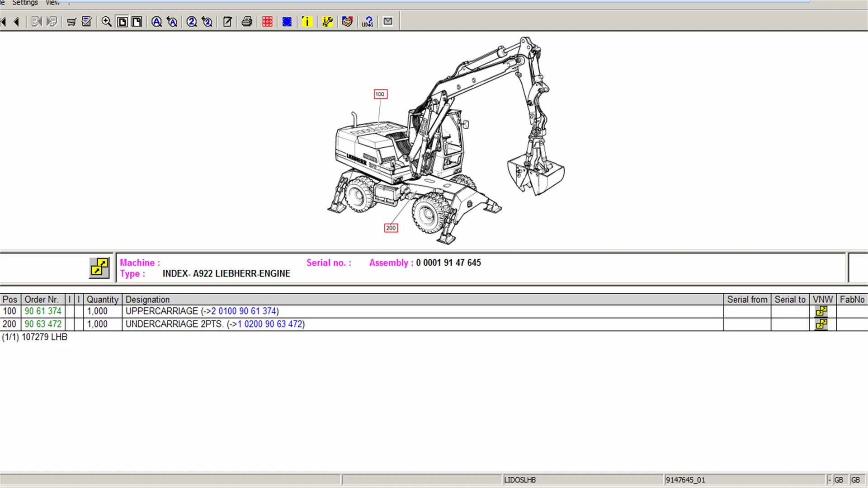Click the 'A' search-back arrow icon
Screen dimensions: 868x488
[x=172, y=22]
